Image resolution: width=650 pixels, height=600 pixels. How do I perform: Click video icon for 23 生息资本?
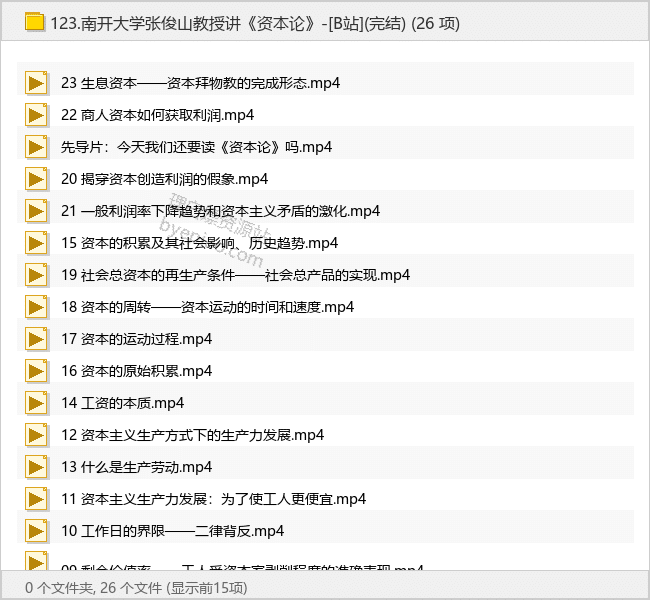36,83
